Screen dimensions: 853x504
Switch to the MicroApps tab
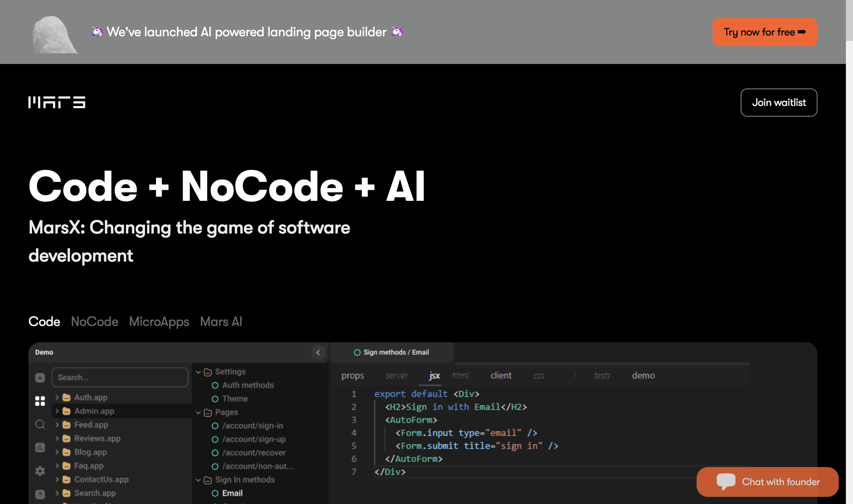tap(159, 322)
